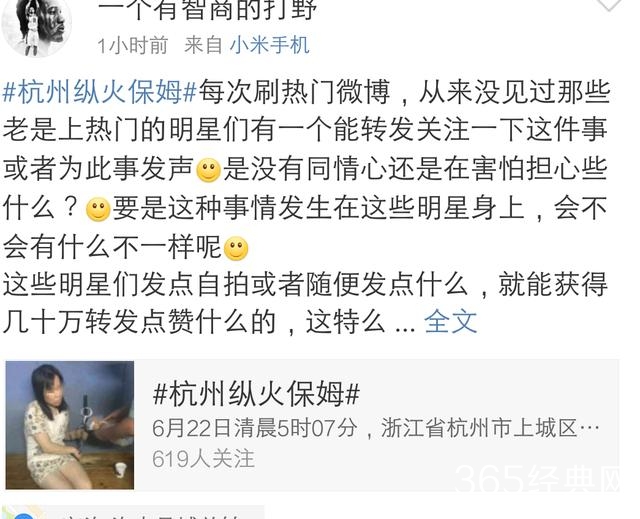Tap the smiley emoji after 什么？

[98, 209]
